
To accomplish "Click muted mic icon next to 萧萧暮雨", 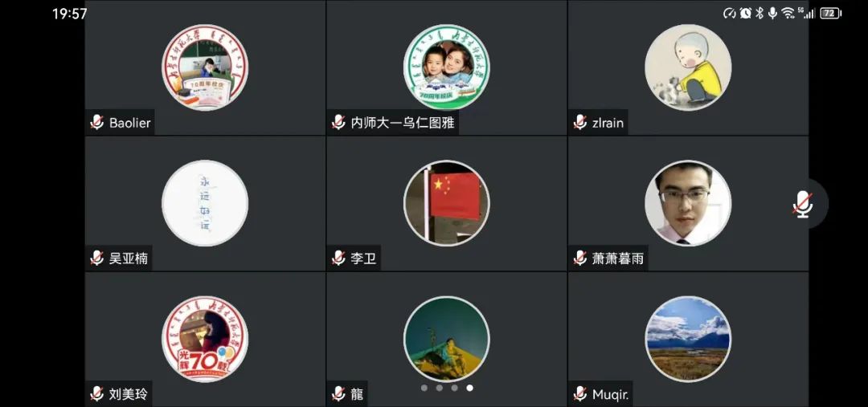I will pyautogui.click(x=580, y=258).
